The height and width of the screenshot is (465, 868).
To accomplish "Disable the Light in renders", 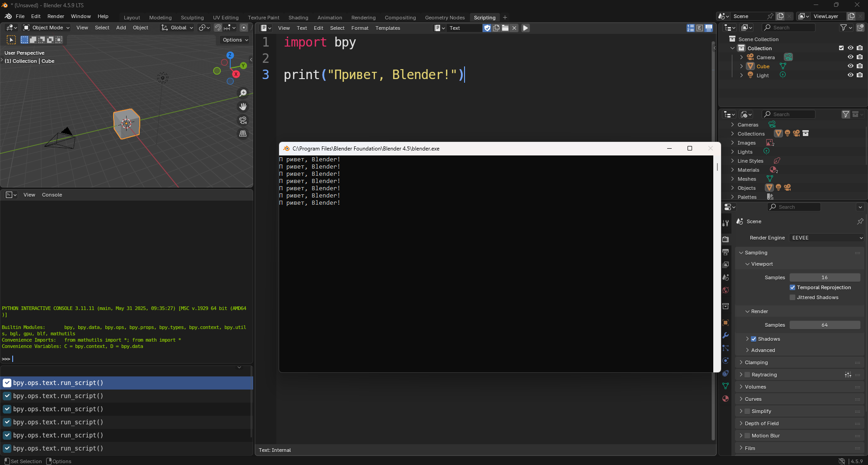I will [859, 75].
